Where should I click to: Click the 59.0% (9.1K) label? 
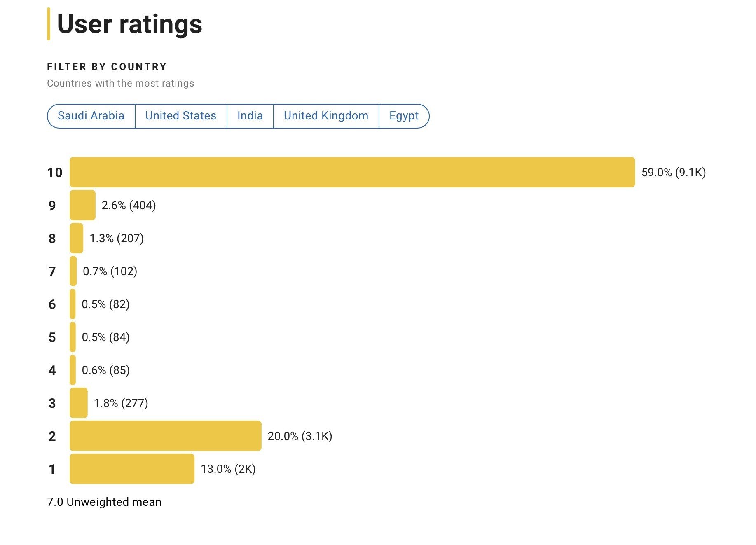(673, 172)
